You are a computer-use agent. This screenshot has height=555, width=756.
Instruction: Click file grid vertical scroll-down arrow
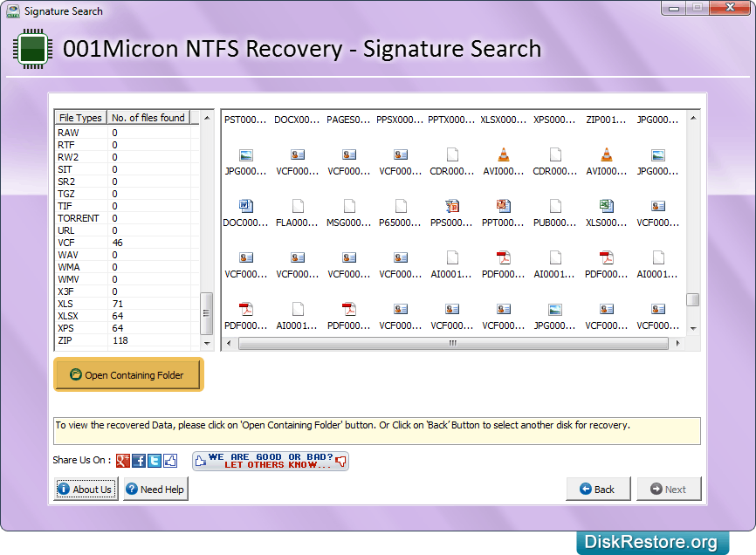693,329
